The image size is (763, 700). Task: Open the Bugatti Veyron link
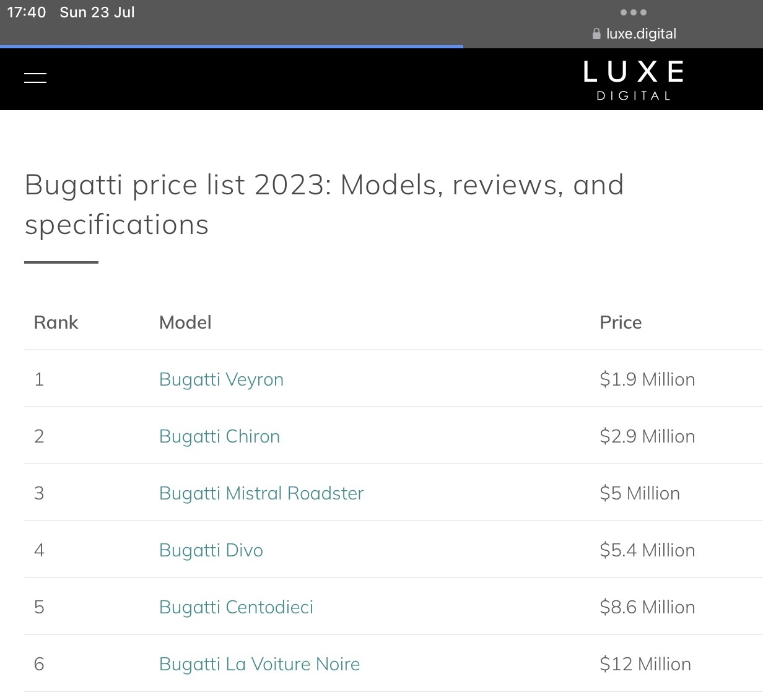(x=221, y=379)
